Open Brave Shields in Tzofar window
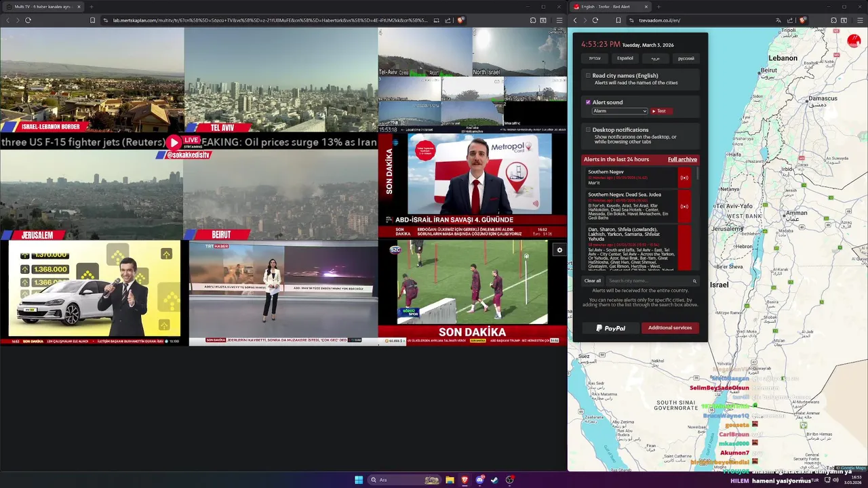 [x=802, y=20]
